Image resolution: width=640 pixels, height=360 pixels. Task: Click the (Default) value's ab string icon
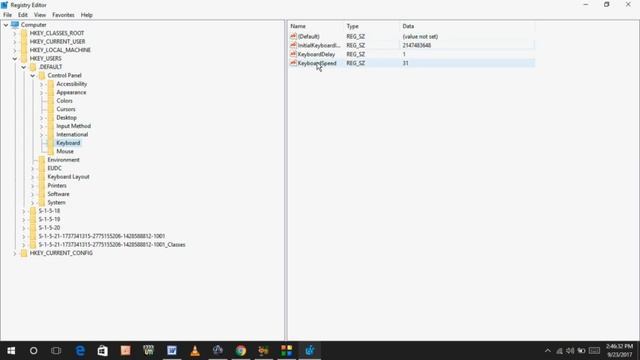coord(293,36)
